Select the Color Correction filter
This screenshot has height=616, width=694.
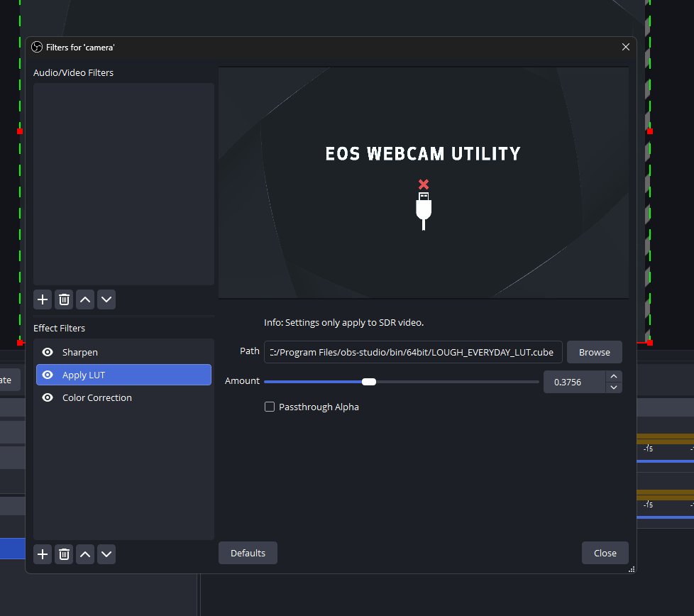point(123,397)
